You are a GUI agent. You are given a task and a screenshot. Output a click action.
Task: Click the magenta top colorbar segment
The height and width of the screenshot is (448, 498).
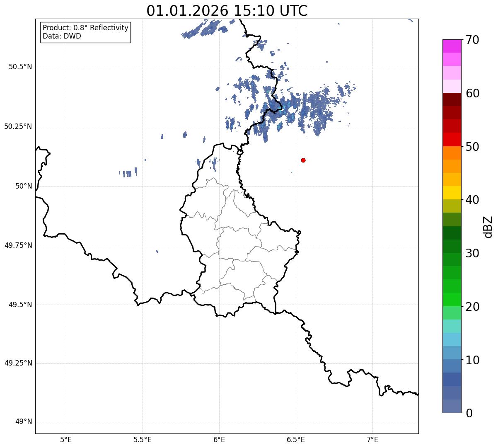452,46
